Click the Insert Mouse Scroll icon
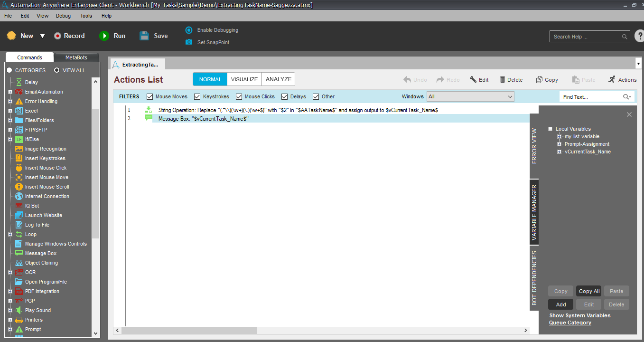Image resolution: width=644 pixels, height=342 pixels. [19, 187]
